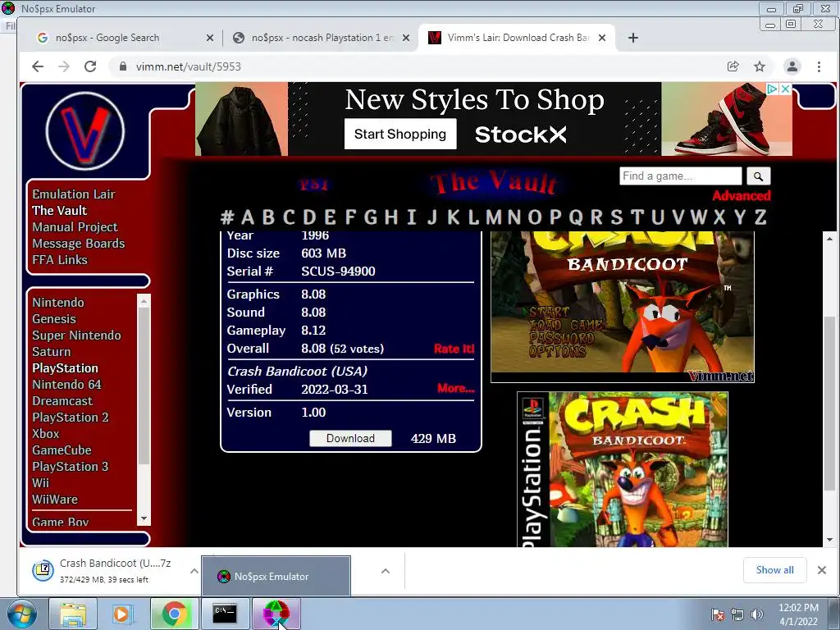
Task: Open Emulation Lair from the sidebar
Action: coord(73,194)
